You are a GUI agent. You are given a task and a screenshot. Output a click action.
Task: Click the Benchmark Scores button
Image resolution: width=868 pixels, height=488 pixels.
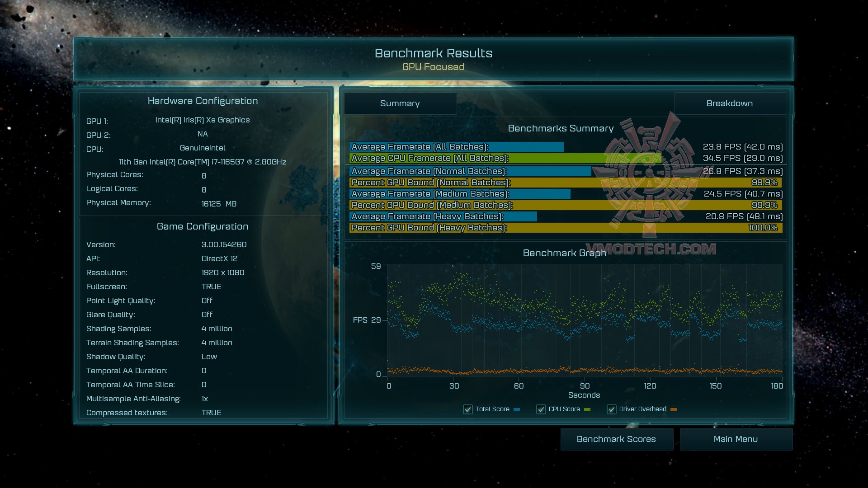coord(616,439)
